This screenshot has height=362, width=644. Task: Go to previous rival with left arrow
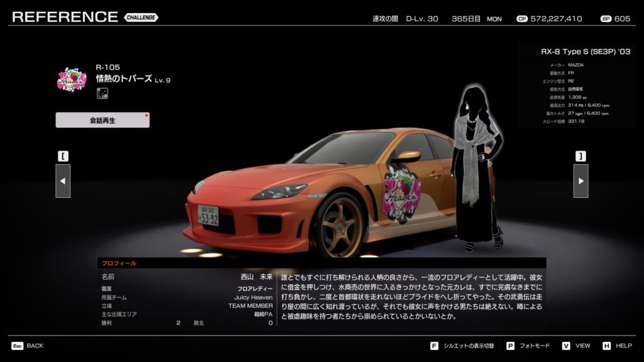(x=63, y=181)
